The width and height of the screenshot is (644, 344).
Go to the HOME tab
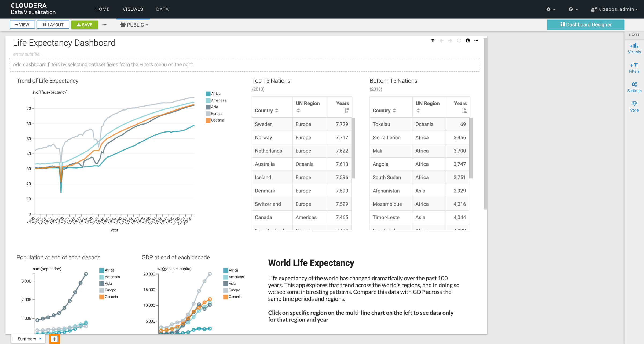pyautogui.click(x=102, y=9)
